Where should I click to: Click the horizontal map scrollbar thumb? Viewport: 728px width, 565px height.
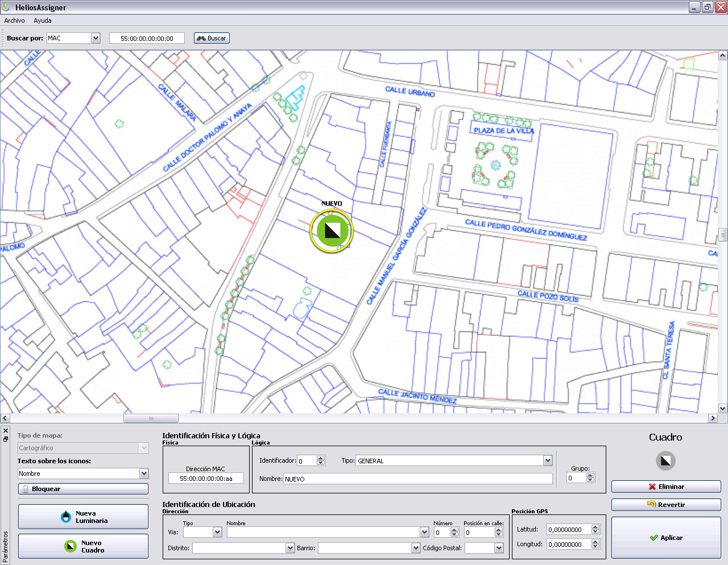click(x=151, y=418)
